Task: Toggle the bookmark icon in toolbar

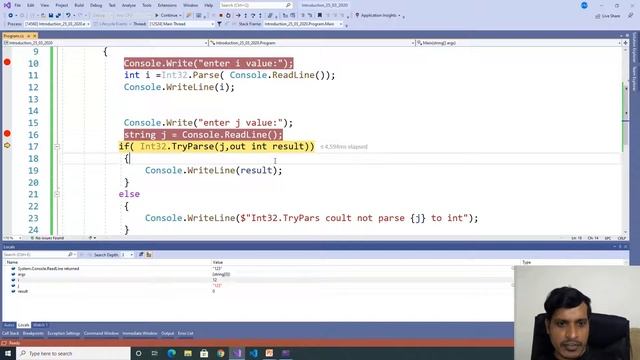Action: point(320,16)
